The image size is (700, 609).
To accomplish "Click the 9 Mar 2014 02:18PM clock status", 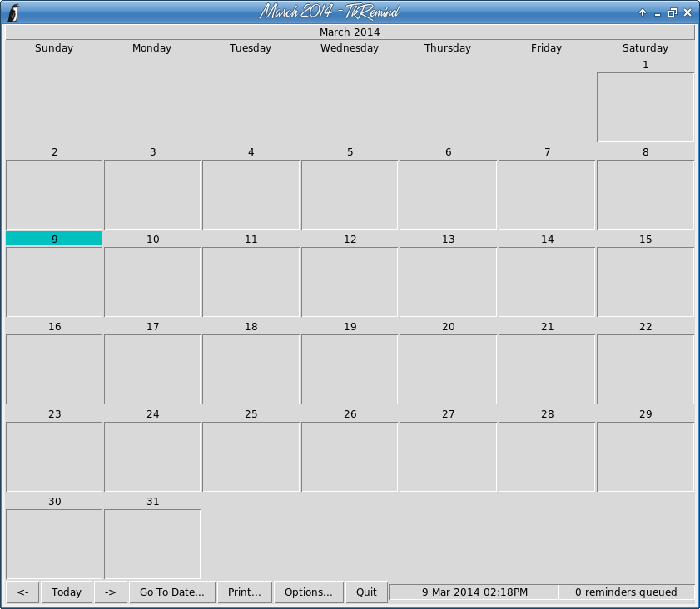I will [x=474, y=592].
